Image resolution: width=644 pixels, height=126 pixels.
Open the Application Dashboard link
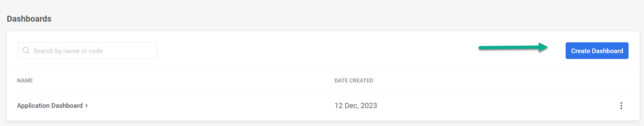pos(50,106)
